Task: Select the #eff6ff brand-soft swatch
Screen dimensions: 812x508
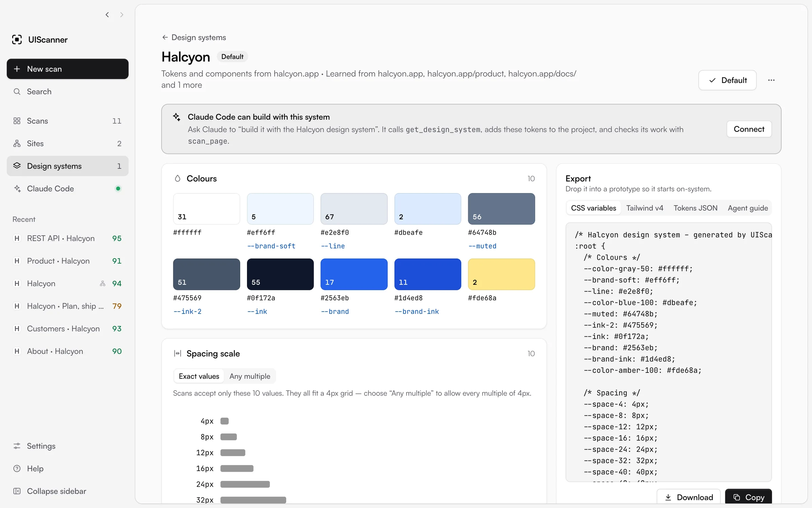Action: tap(280, 209)
